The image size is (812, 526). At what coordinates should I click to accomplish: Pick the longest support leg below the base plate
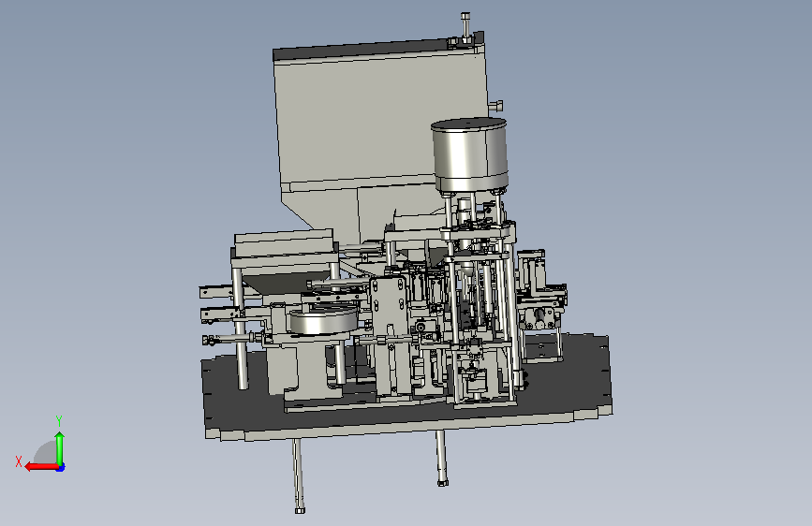click(x=298, y=475)
